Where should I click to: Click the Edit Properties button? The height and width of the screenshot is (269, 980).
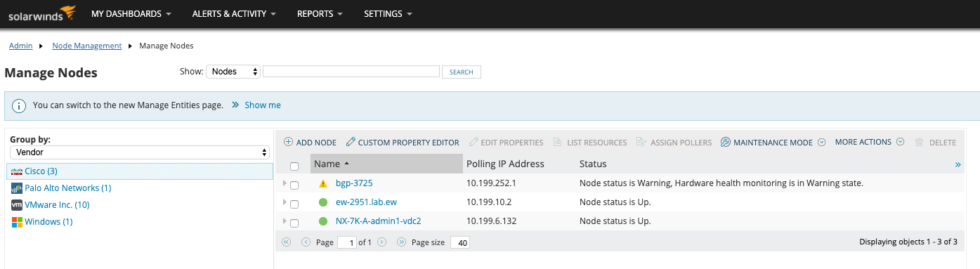point(507,143)
